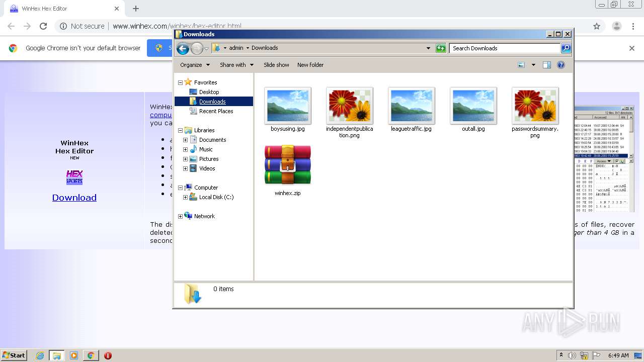Click the Action Center flag icon
Screen dimensions: 644x362
coord(596,355)
